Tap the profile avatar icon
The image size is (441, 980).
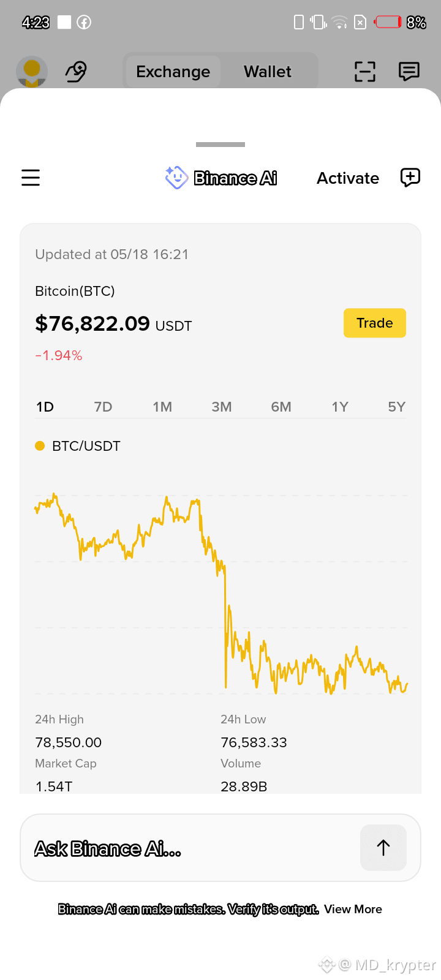point(32,72)
